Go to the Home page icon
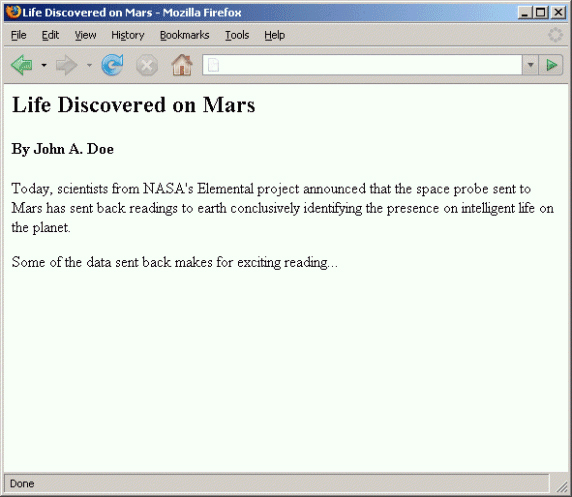Viewport: 572px width, 497px height. tap(182, 65)
